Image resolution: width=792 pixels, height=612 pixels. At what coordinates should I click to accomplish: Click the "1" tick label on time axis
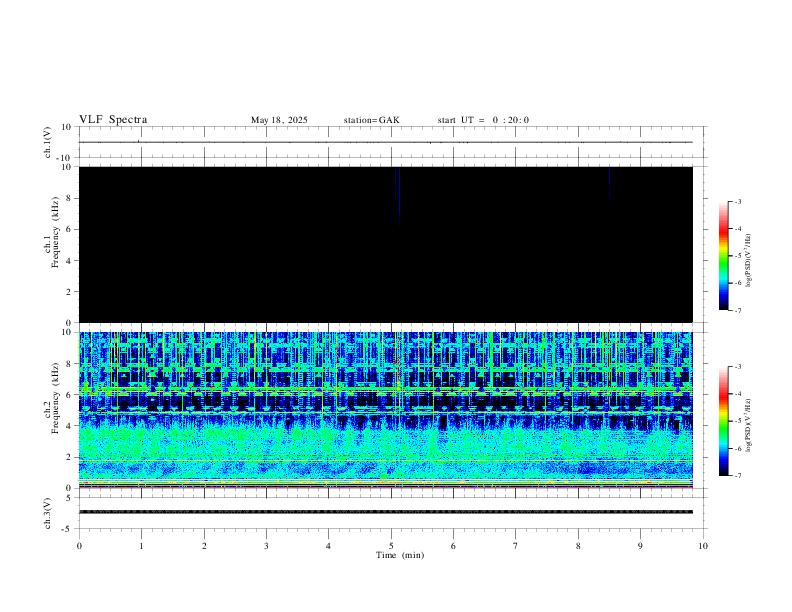(141, 546)
